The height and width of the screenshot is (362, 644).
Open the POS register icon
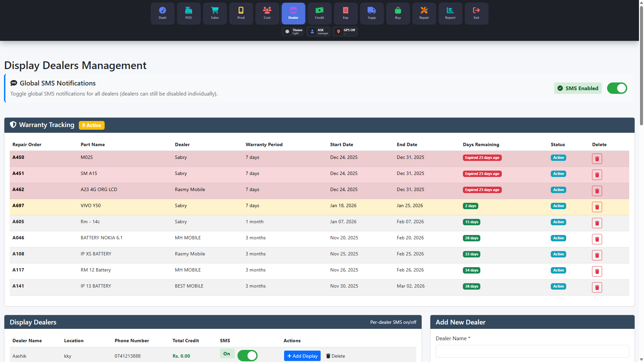[x=189, y=13]
